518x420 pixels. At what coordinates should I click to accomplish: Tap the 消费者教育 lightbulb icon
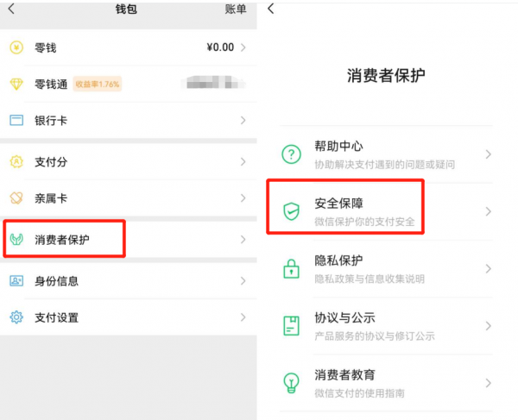pyautogui.click(x=292, y=383)
